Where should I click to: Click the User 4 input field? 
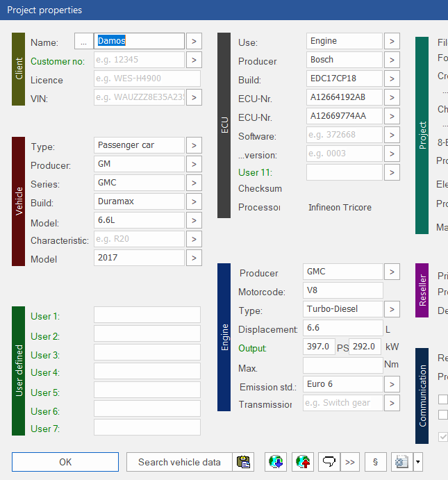[147, 371]
